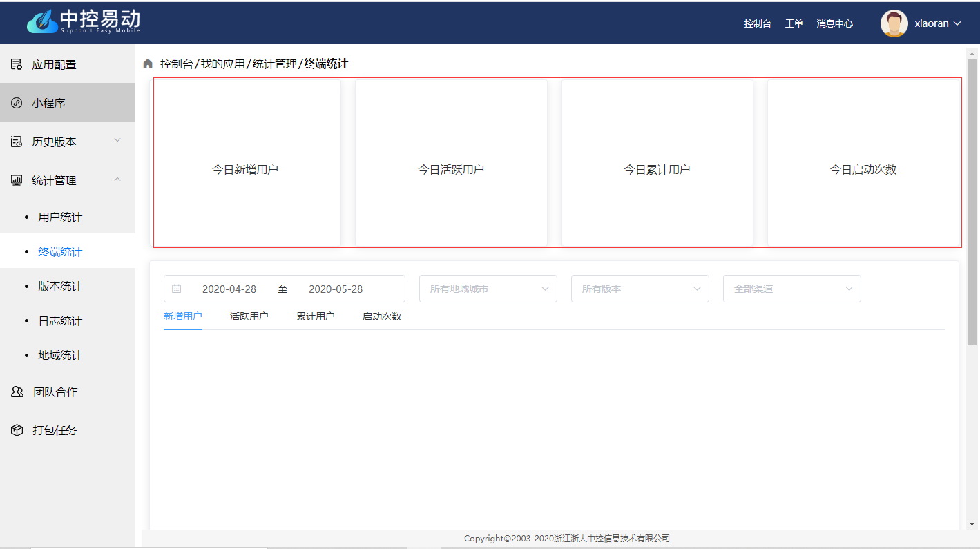Viewport: 980px width, 549px height.
Task: Click the 团队合作 people icon
Action: pos(17,392)
